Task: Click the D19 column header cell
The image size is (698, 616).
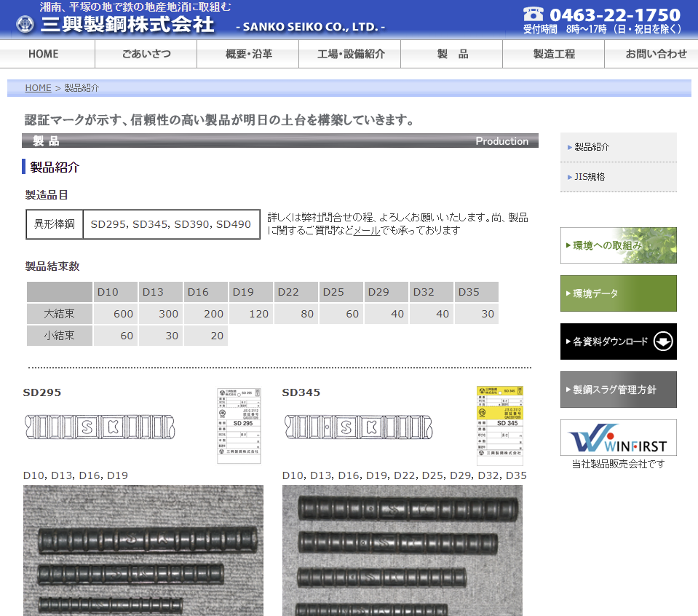Action: [250, 292]
